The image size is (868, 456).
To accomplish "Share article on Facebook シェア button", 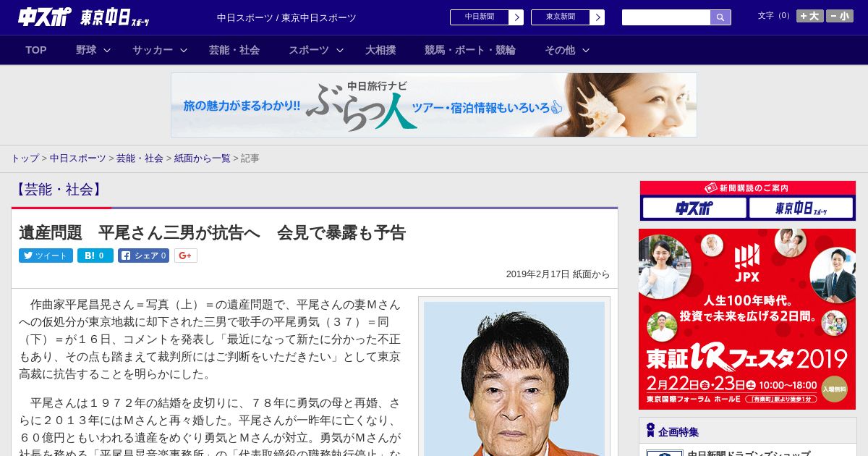I will tap(143, 256).
